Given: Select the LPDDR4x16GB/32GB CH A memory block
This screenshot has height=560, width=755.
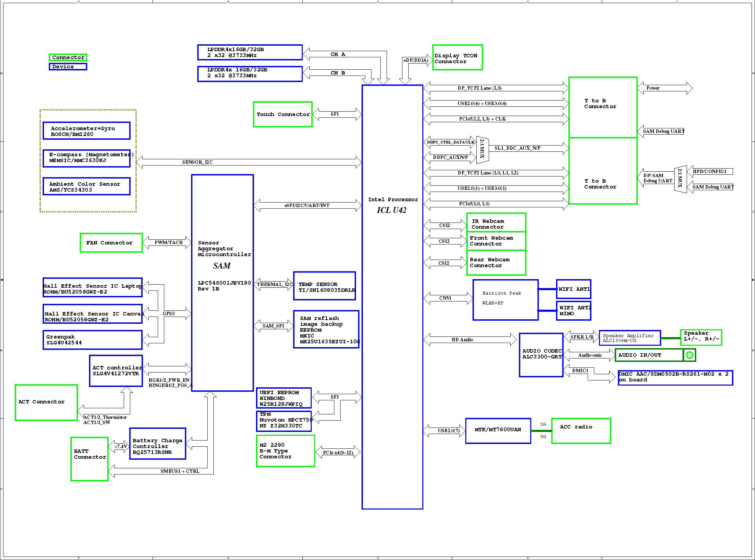Looking at the screenshot, I should (x=250, y=52).
